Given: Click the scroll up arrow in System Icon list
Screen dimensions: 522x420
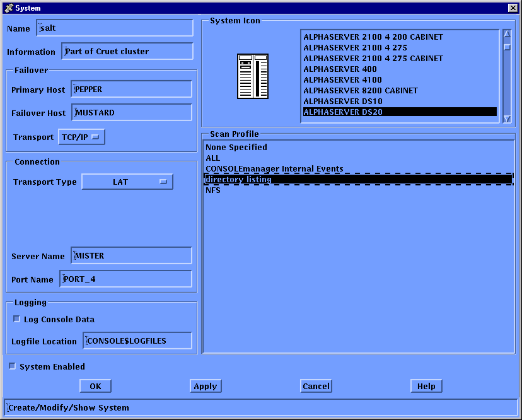Looking at the screenshot, I should pyautogui.click(x=507, y=33).
